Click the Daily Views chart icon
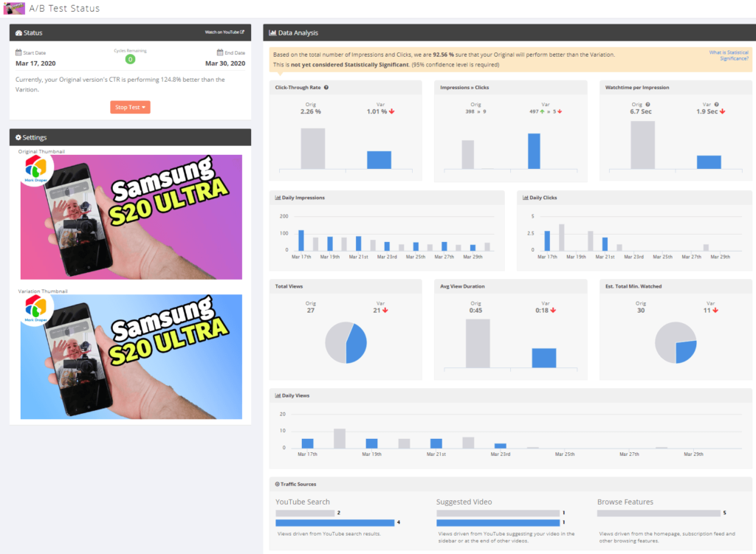 pyautogui.click(x=278, y=395)
